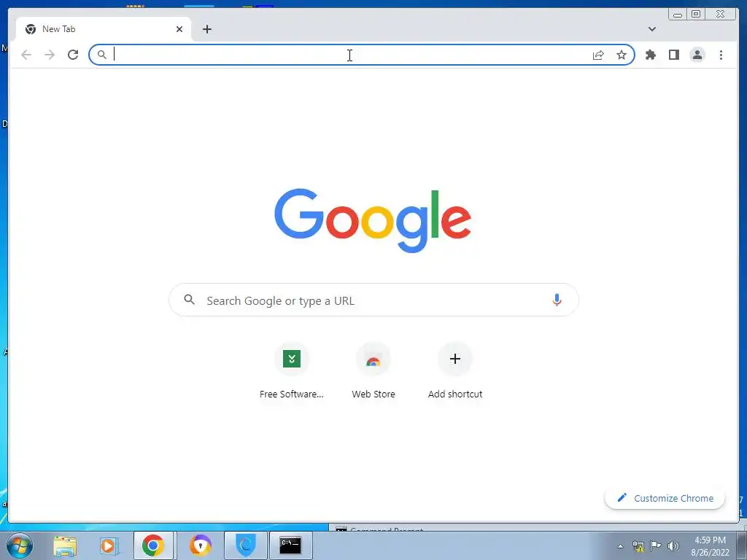
Task: Toggle the Chrome side panel
Action: (x=673, y=55)
